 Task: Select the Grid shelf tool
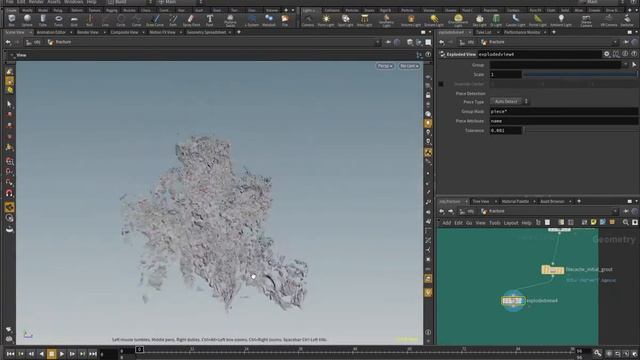click(74, 20)
